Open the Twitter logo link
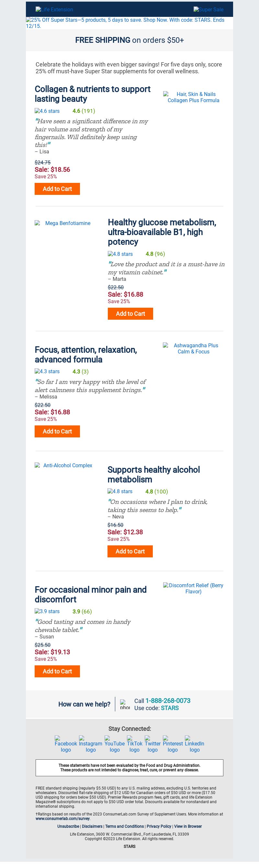 152,744
